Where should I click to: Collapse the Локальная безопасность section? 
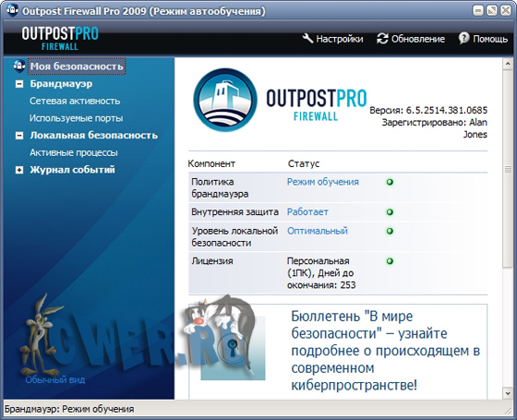[x=19, y=136]
